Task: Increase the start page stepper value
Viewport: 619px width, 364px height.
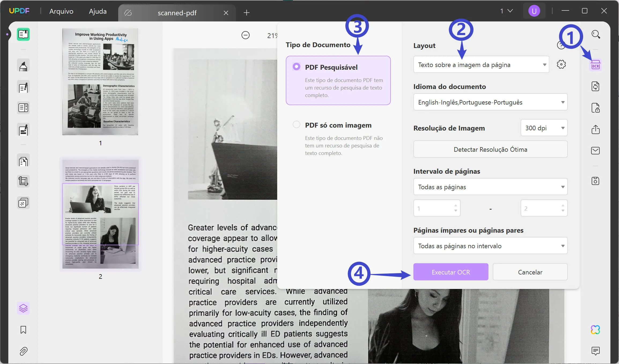Action: coord(455,206)
